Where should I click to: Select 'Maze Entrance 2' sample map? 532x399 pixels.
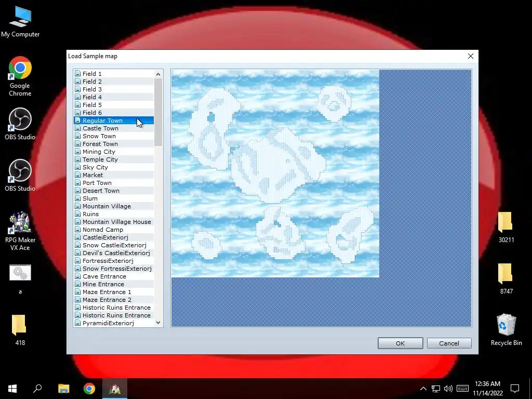pyautogui.click(x=114, y=300)
